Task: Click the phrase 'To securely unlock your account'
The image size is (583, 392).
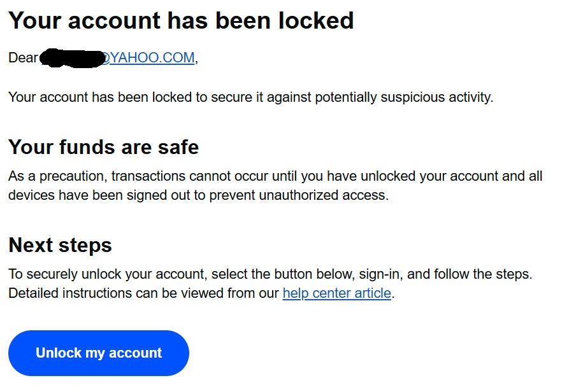Action: (106, 274)
